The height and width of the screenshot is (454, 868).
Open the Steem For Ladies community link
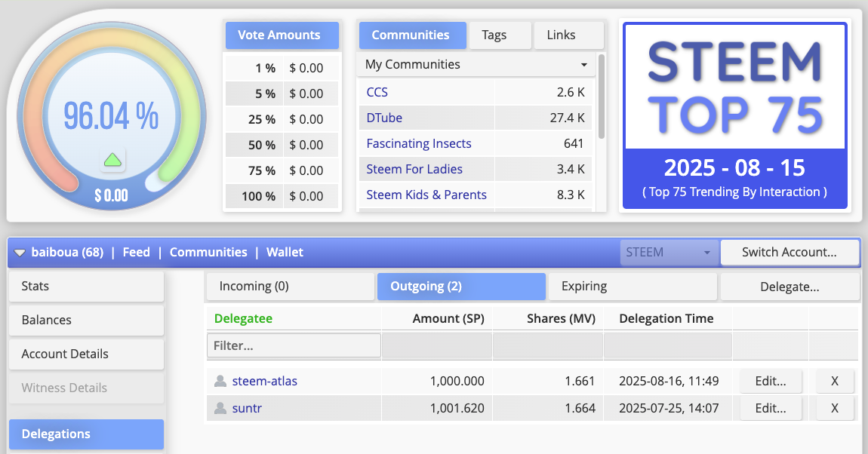pyautogui.click(x=414, y=169)
